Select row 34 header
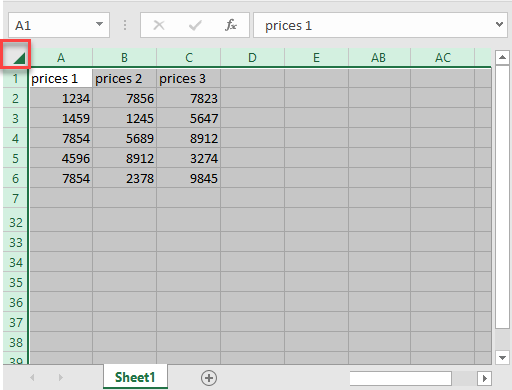The image size is (512, 390). pyautogui.click(x=15, y=262)
